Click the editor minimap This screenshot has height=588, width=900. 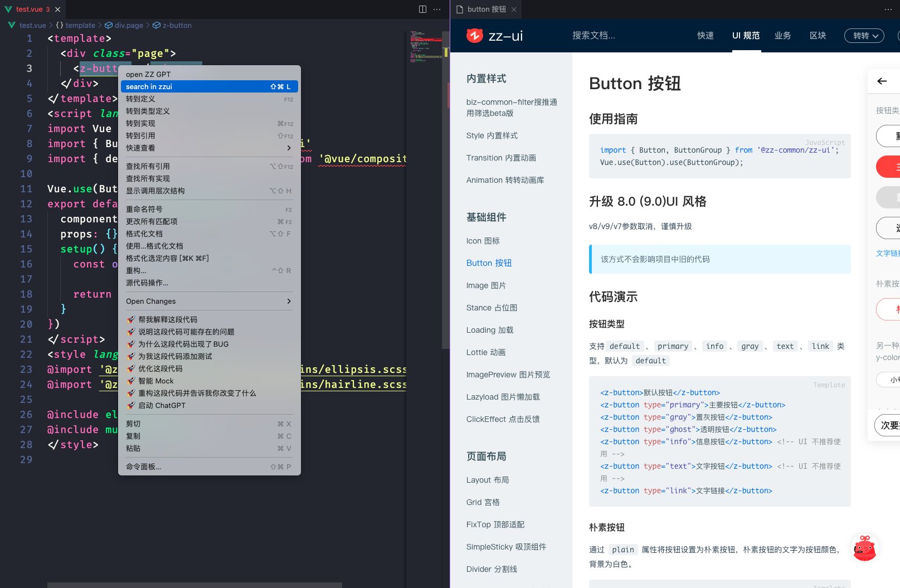point(426,47)
